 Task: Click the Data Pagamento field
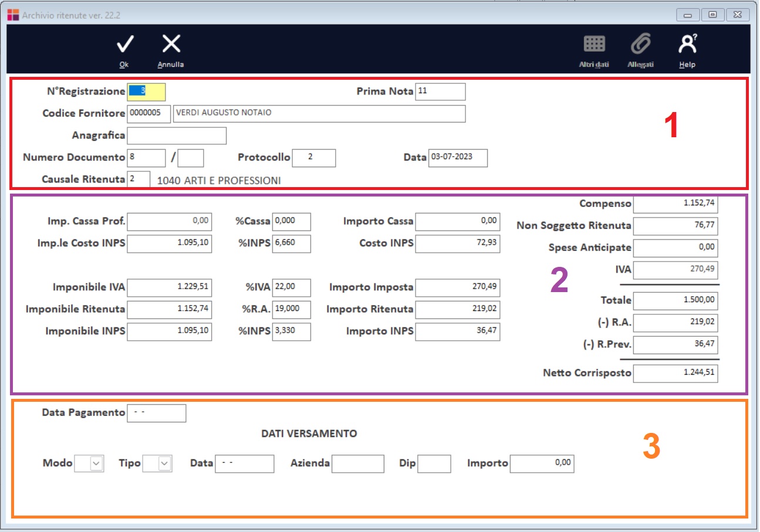157,413
